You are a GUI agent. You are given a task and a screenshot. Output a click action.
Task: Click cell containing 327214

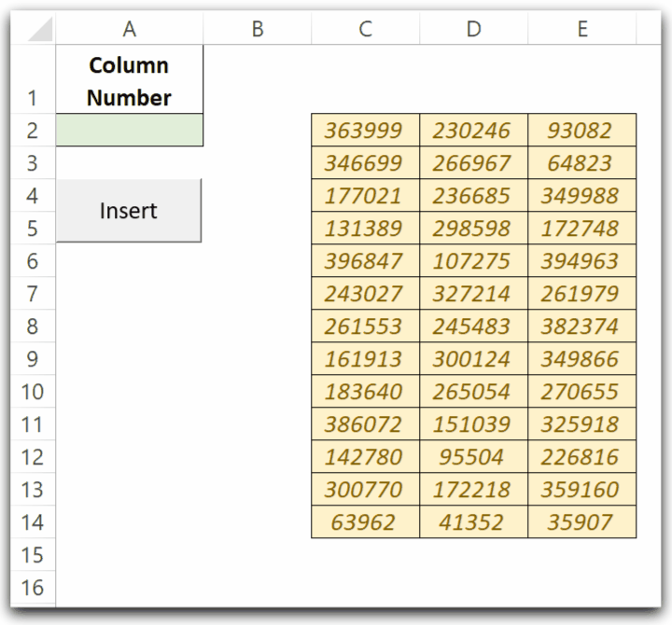tap(473, 294)
